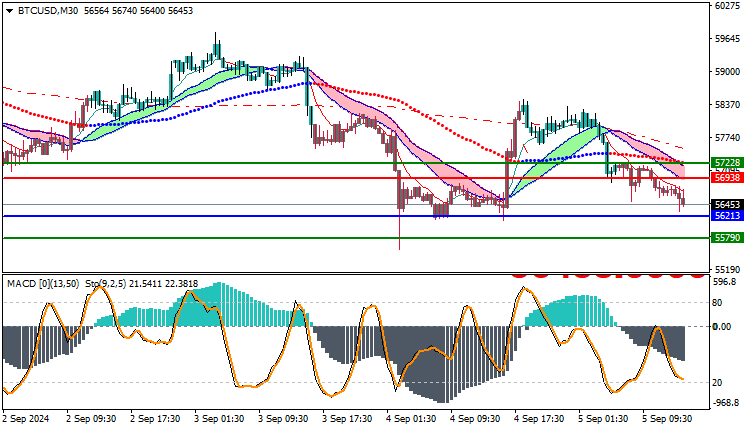Image resolution: width=750 pixels, height=430 pixels.
Task: Click the 57740 price scale value
Action: 727,137
